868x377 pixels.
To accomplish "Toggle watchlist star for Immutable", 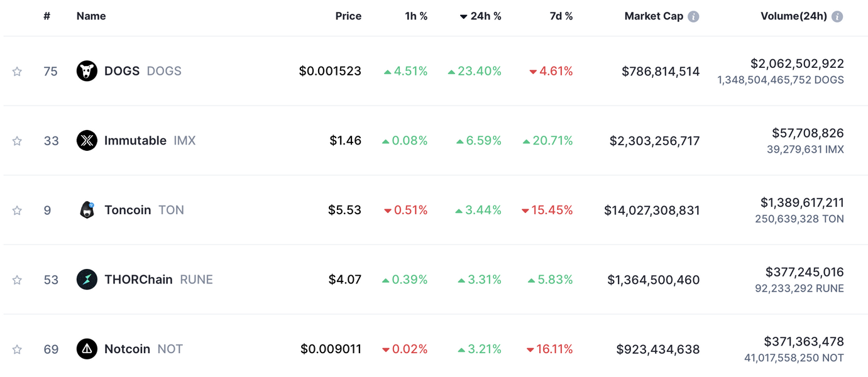I will (x=17, y=141).
